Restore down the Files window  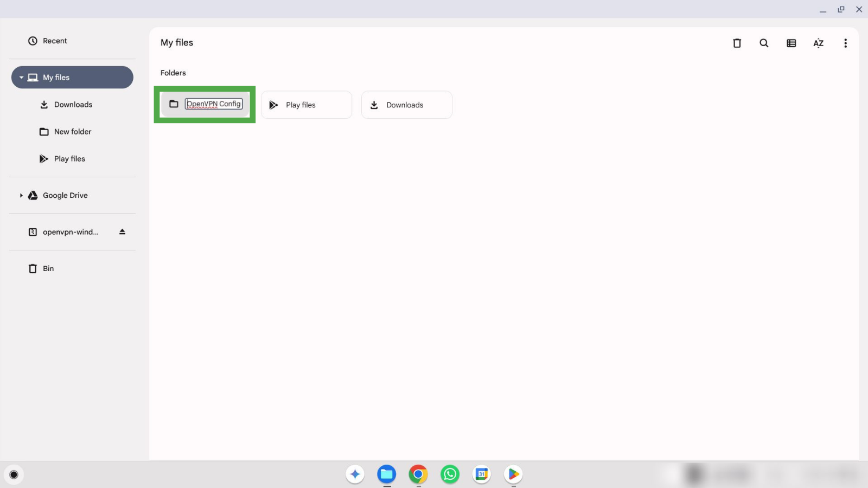841,9
